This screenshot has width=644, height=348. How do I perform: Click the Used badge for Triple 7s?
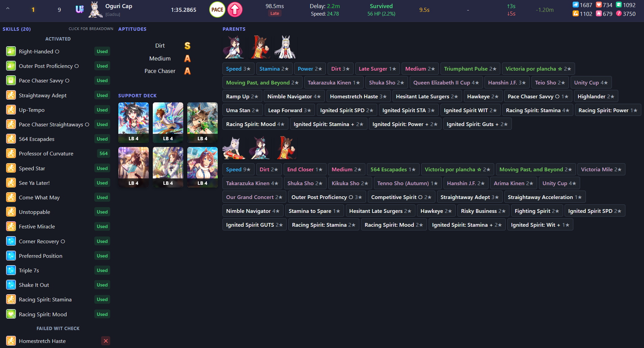tap(102, 270)
